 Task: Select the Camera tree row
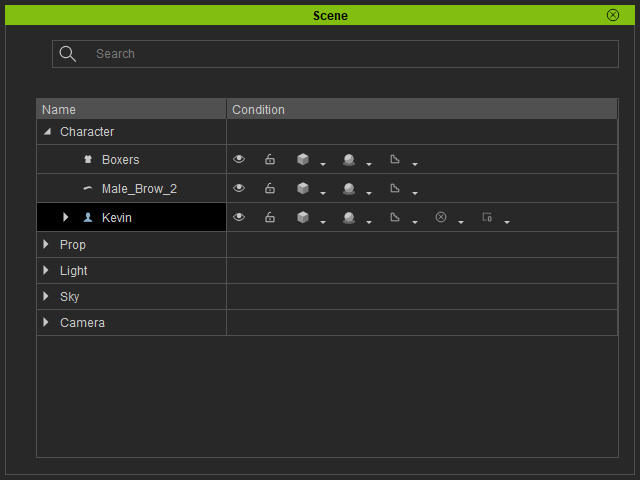click(327, 322)
